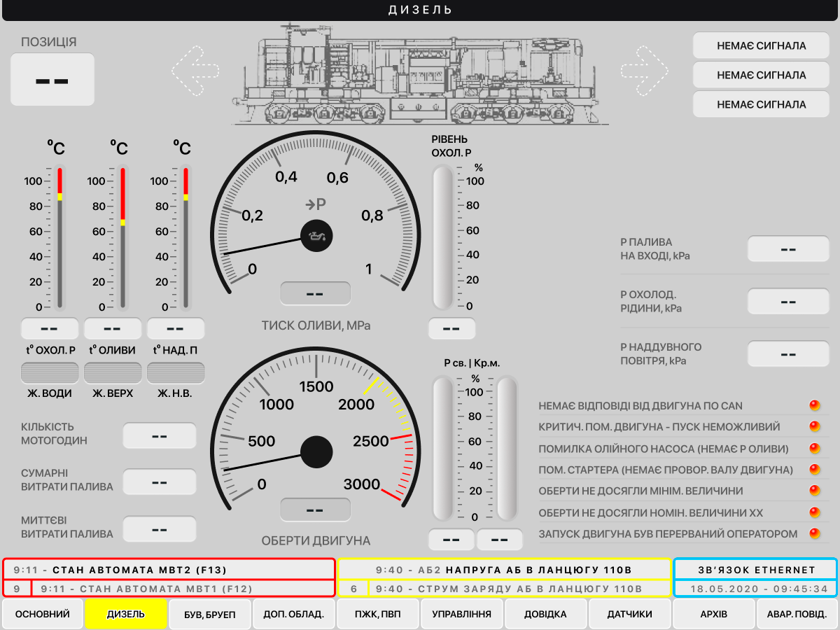Open the АРХІВ section

714,614
